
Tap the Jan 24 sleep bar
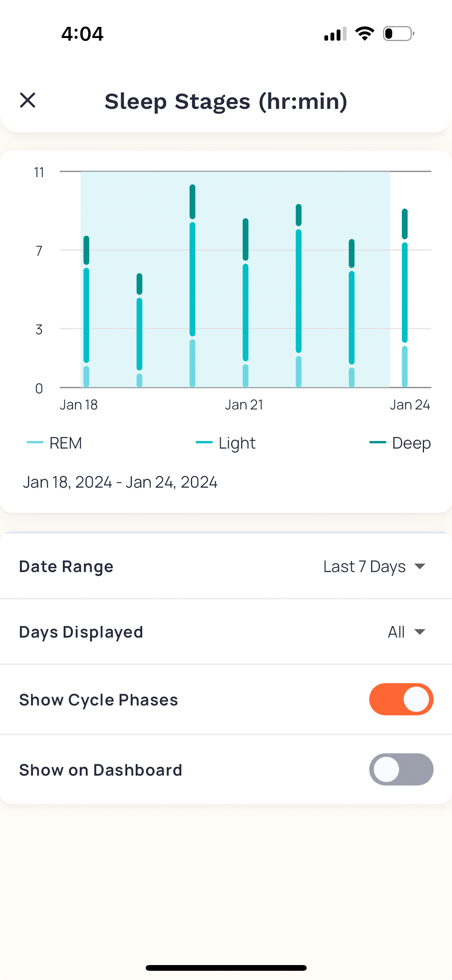pos(404,298)
